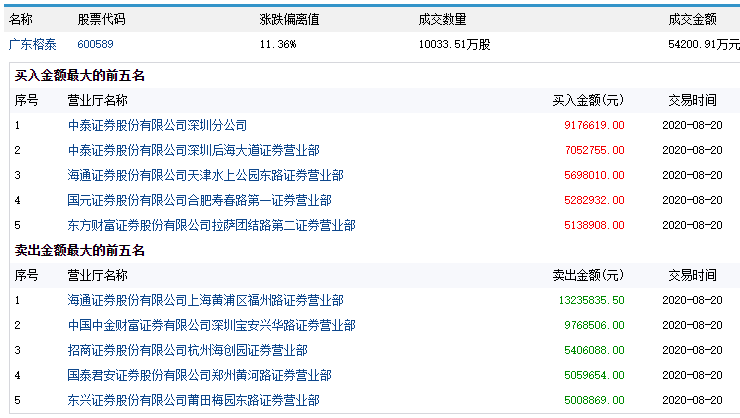Open 海通证券天津水上公园东路证券营业部 link

coord(206,175)
